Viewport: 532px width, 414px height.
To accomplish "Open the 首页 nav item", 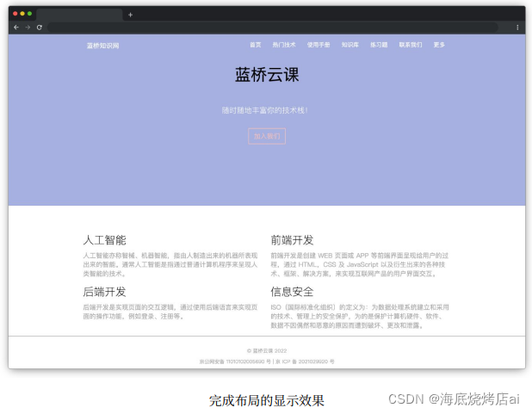I will (x=256, y=45).
